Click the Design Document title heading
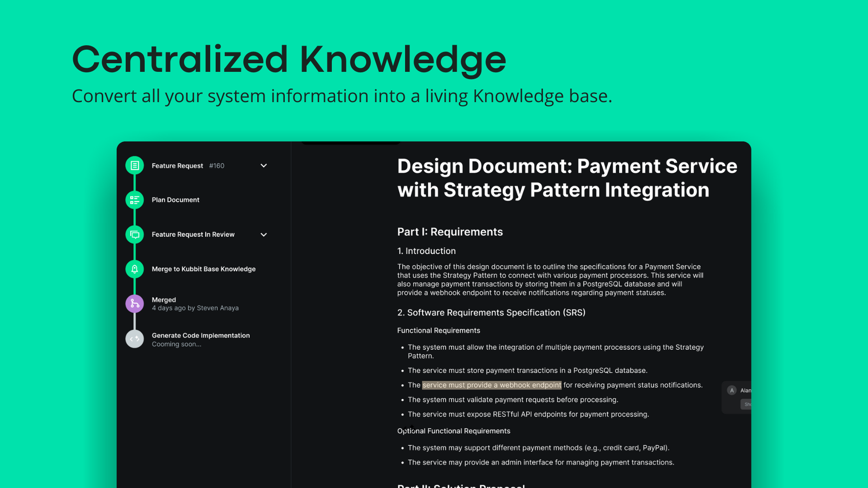 (x=567, y=178)
